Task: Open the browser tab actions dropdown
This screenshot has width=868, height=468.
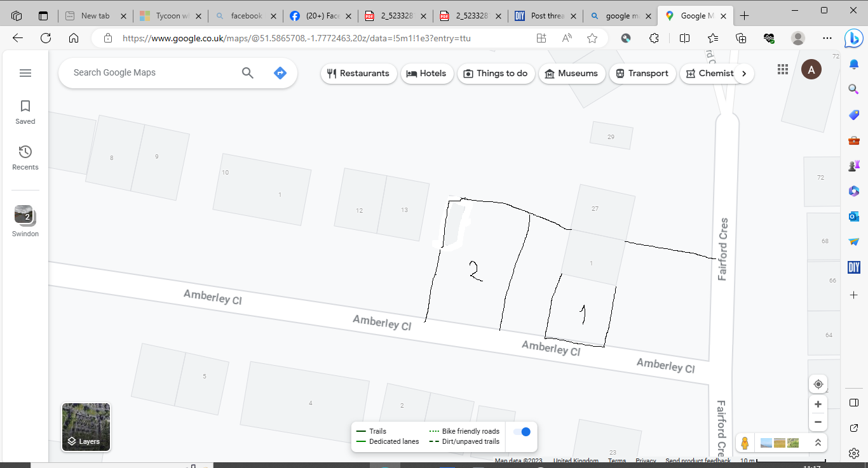Action: (x=43, y=16)
